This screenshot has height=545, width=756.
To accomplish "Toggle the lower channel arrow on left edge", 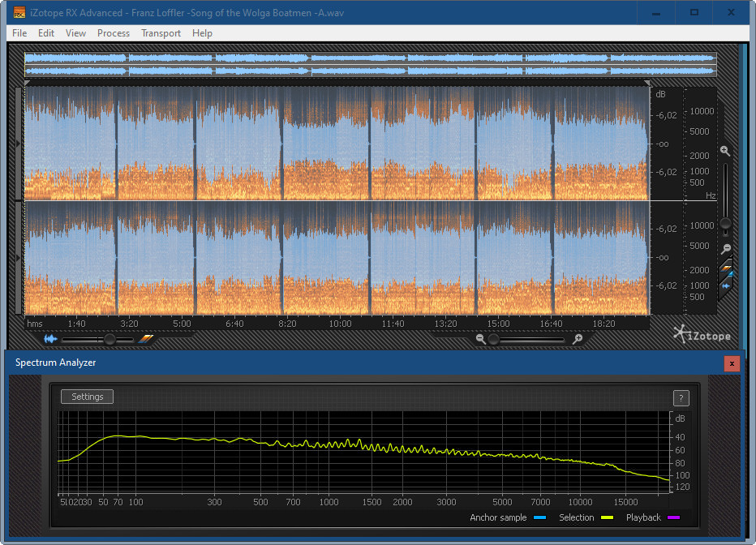I will [19, 258].
